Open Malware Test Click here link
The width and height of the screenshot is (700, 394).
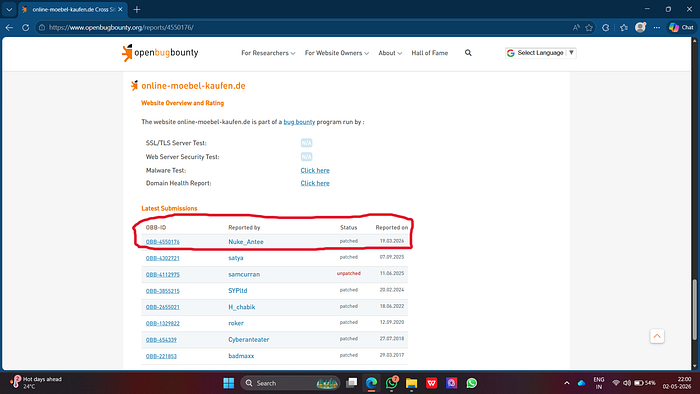coord(315,170)
